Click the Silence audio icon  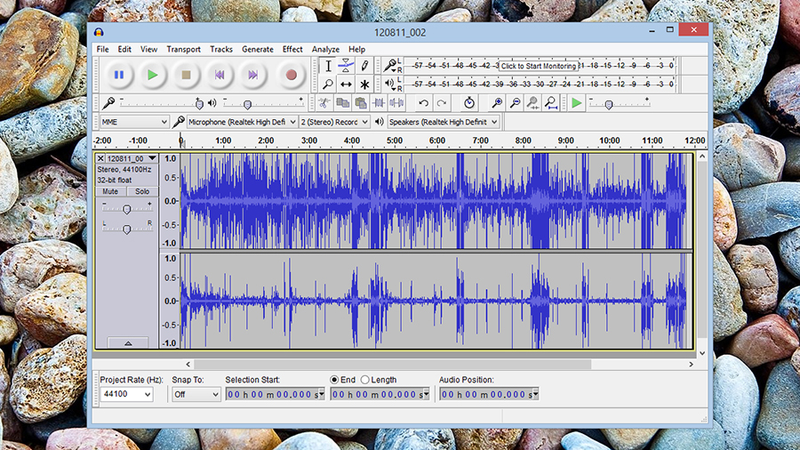pyautogui.click(x=396, y=103)
